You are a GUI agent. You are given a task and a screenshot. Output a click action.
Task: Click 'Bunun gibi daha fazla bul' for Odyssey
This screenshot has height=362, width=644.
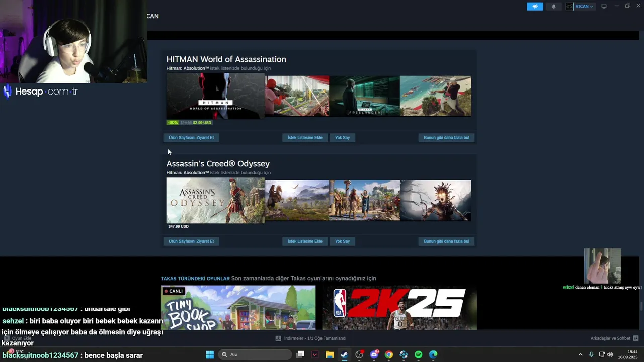coord(446,241)
